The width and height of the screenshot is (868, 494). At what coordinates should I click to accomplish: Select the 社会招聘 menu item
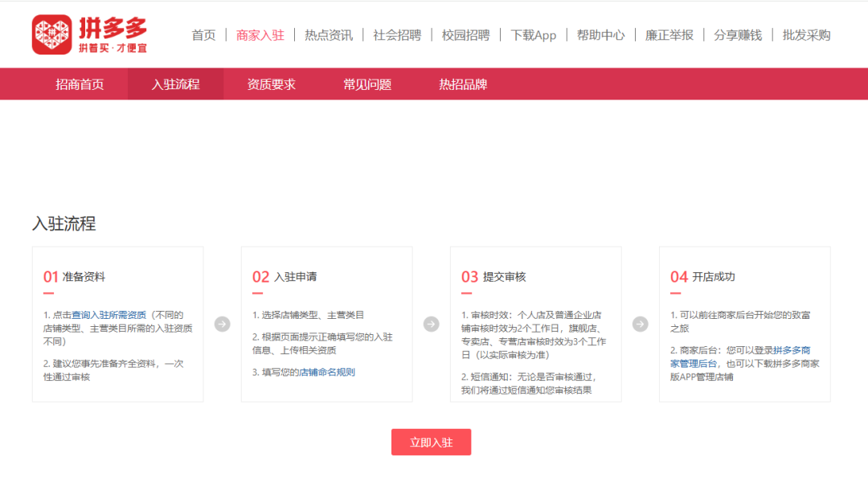[399, 35]
